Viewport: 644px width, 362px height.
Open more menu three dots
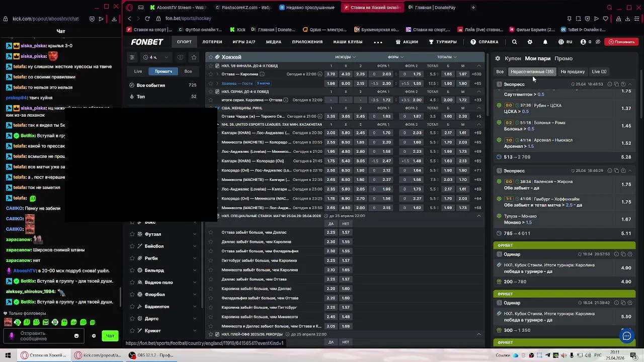coord(378,42)
